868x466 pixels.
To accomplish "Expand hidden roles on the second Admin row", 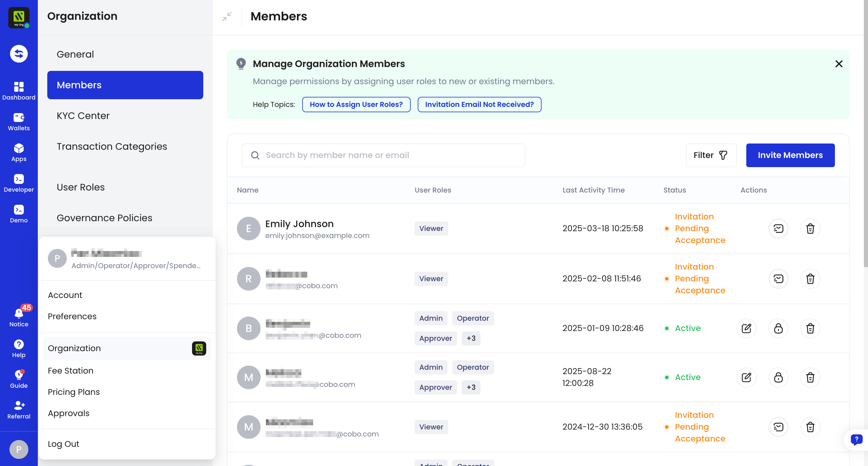I will point(471,387).
